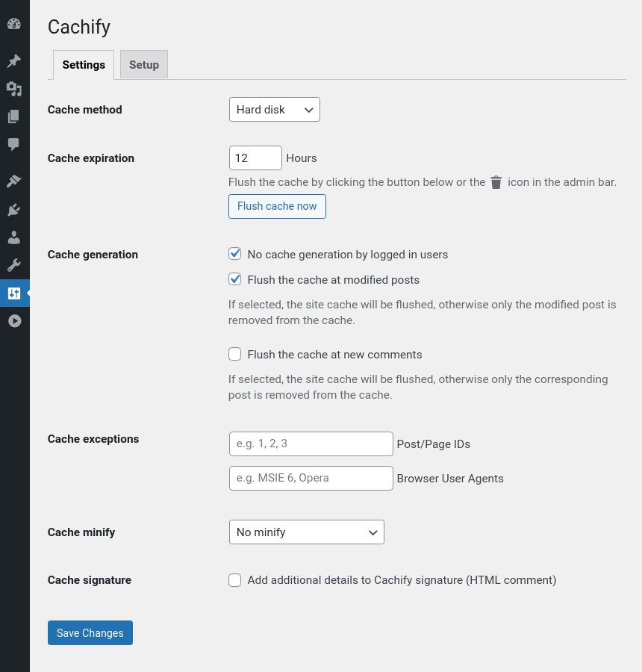Open Tools via the wrench icon

pos(14,265)
